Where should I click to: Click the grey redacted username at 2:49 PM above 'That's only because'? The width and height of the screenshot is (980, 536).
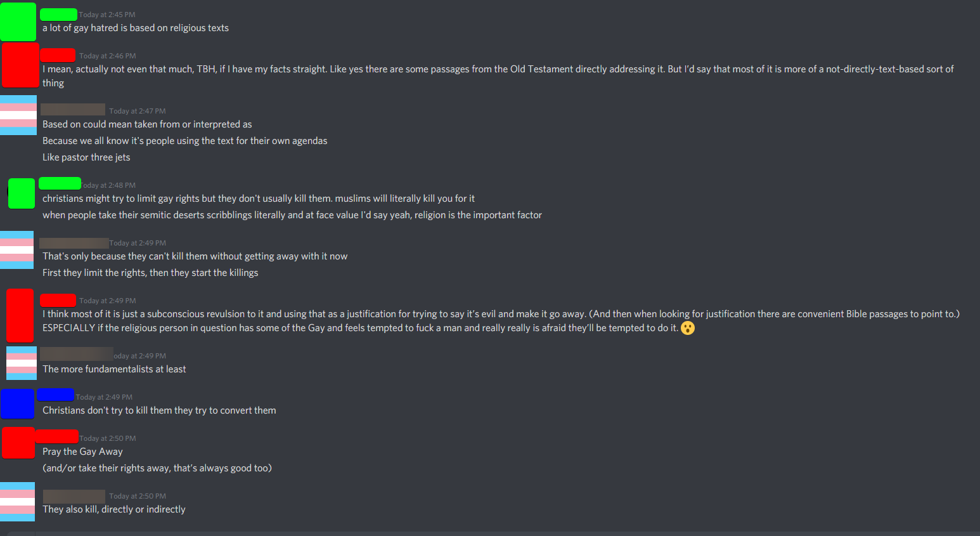coord(74,243)
